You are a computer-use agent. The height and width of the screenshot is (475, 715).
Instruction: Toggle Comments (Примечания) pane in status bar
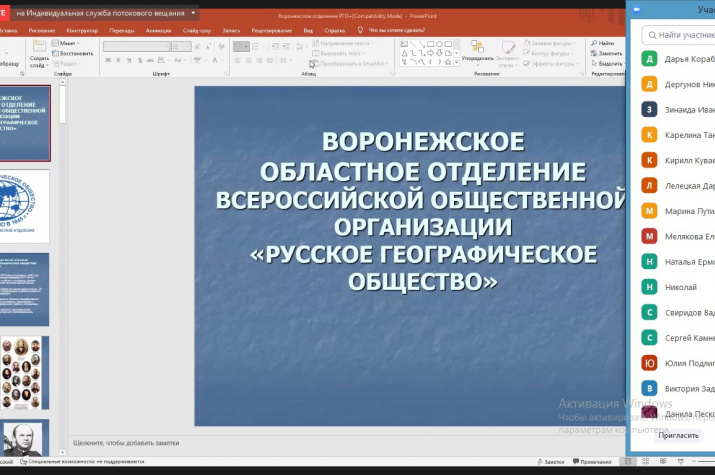(x=592, y=462)
